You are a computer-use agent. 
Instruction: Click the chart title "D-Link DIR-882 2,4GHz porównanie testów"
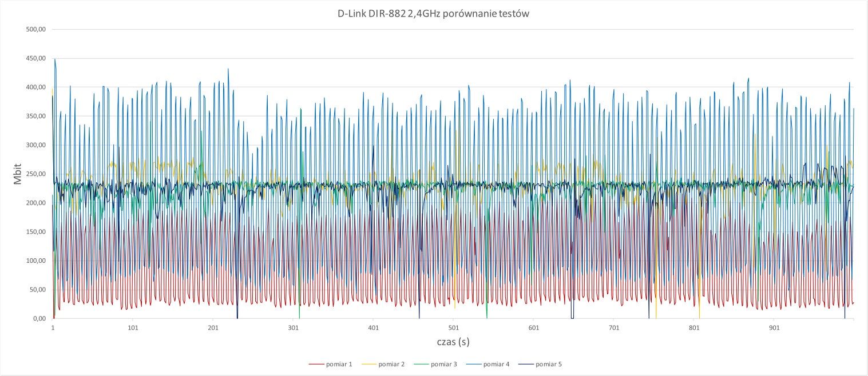click(434, 14)
